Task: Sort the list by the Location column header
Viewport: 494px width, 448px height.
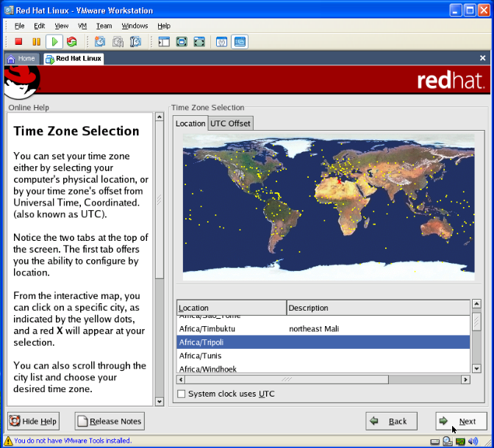Action: [x=231, y=308]
